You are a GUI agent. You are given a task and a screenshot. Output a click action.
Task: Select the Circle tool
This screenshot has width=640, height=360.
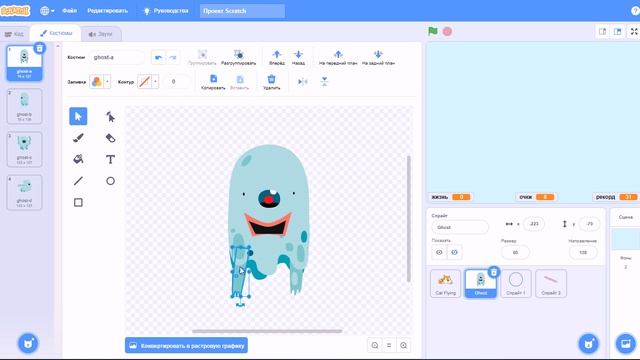click(110, 181)
